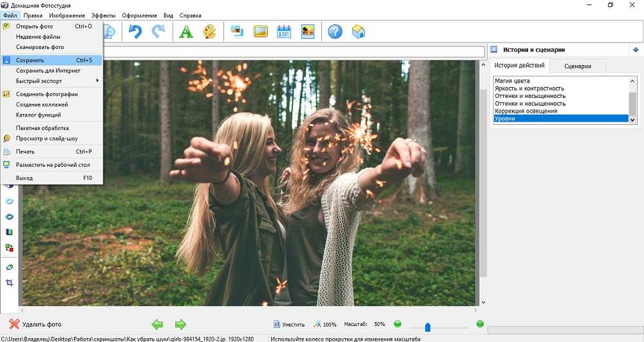Viewport: 644px width, 342px height.
Task: Click the calendar icon in the toolbar
Action: click(x=284, y=32)
